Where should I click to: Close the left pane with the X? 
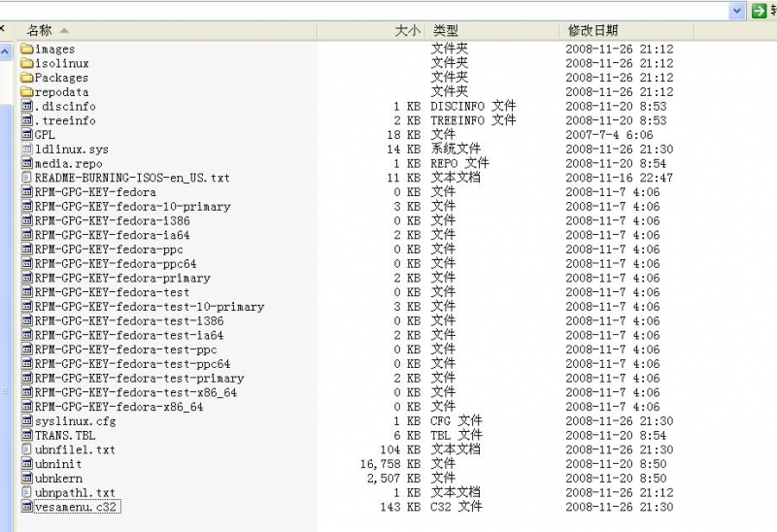[x=2, y=29]
